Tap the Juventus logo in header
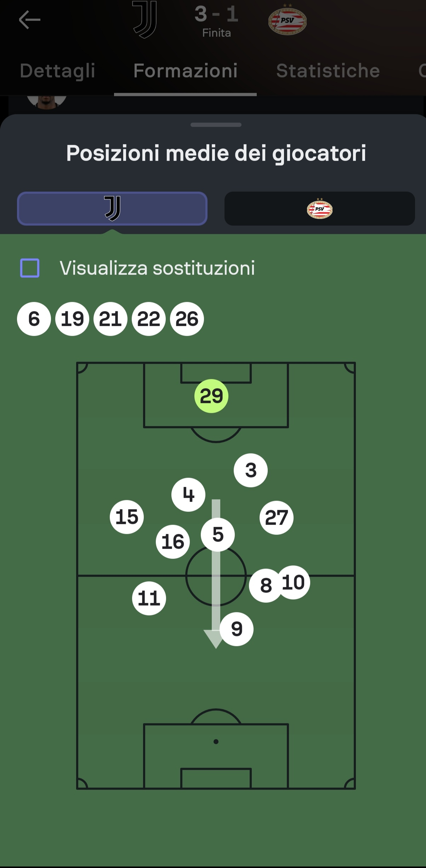 click(144, 20)
